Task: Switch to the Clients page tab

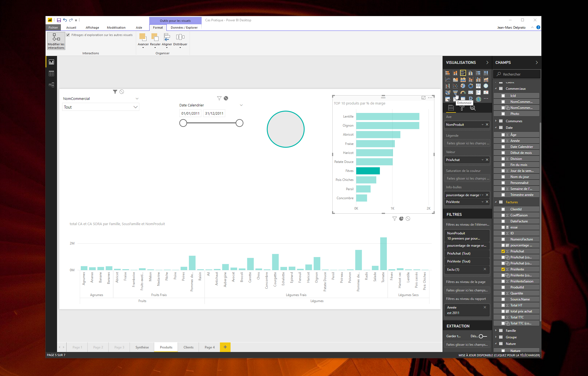Action: click(188, 347)
